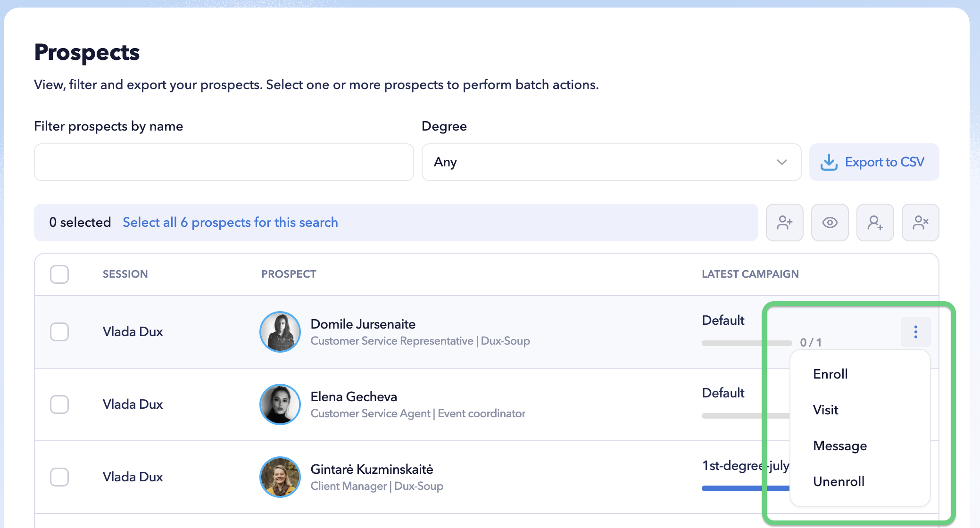The height and width of the screenshot is (528, 980).
Task: Click the name Domile Jursenaite
Action: (363, 324)
